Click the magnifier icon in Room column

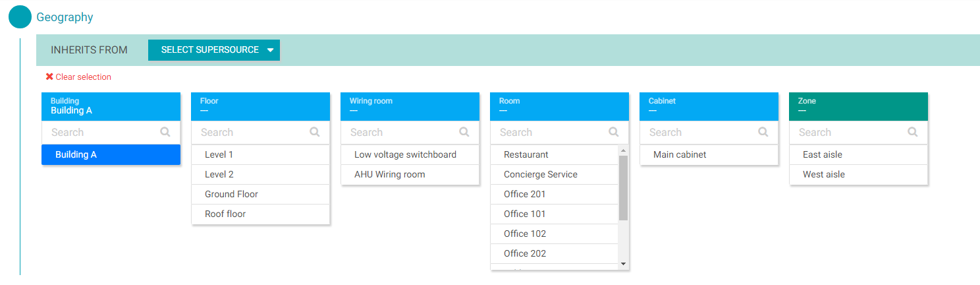point(614,132)
